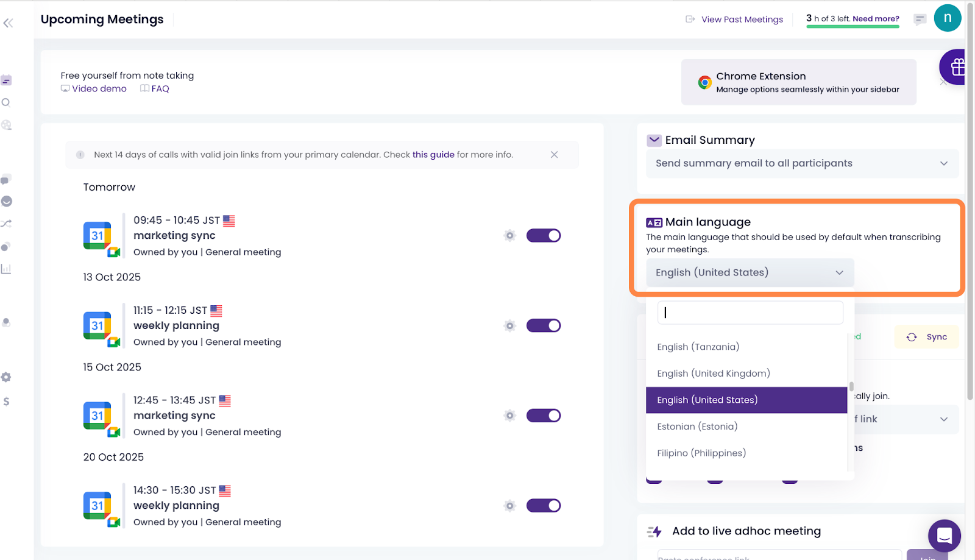Select English (United Kingdom) from language list
The image size is (975, 560).
coord(714,374)
